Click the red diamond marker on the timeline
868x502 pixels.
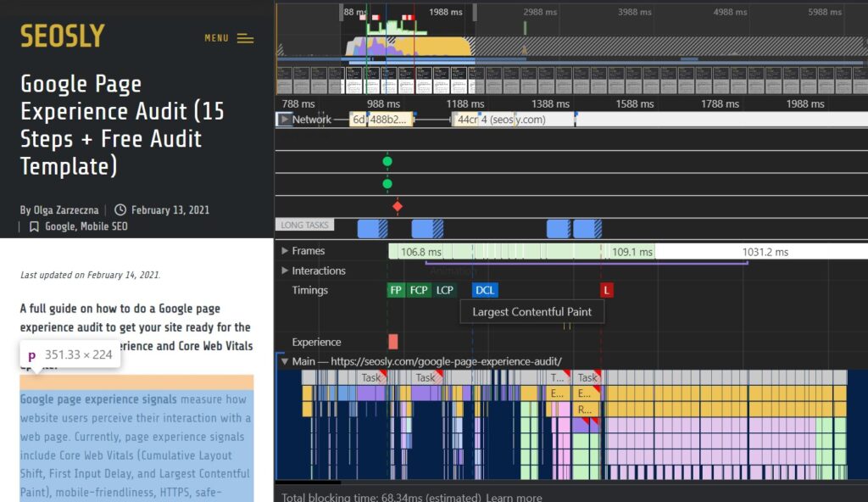(397, 206)
